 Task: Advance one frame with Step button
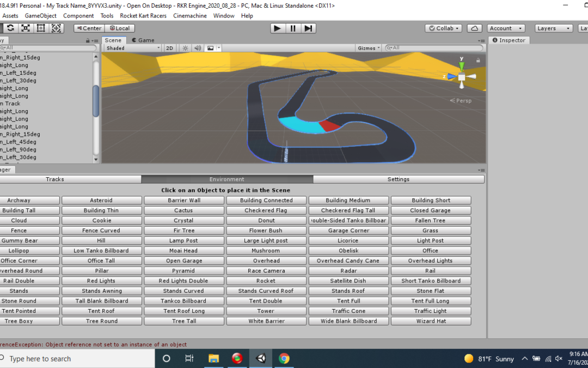pyautogui.click(x=308, y=28)
